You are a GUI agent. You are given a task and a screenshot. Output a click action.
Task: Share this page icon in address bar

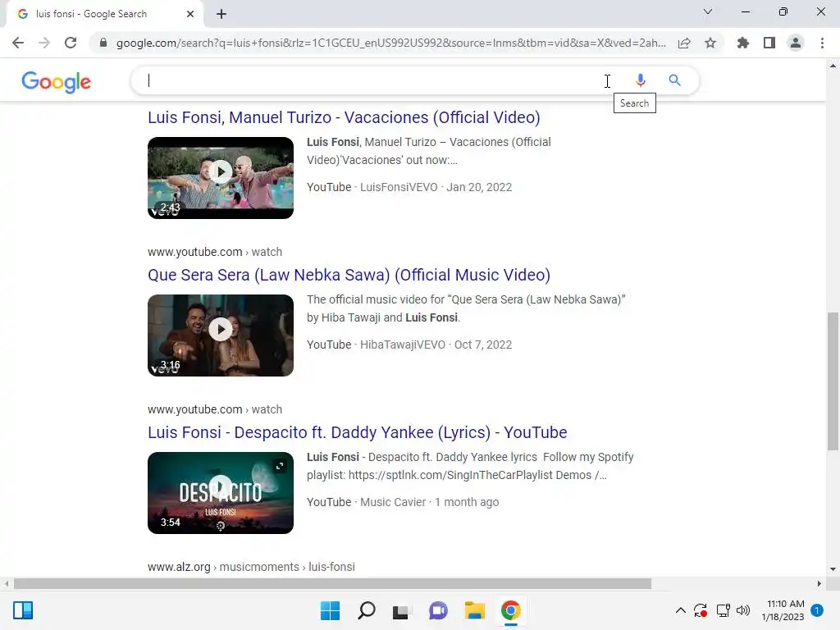684,43
